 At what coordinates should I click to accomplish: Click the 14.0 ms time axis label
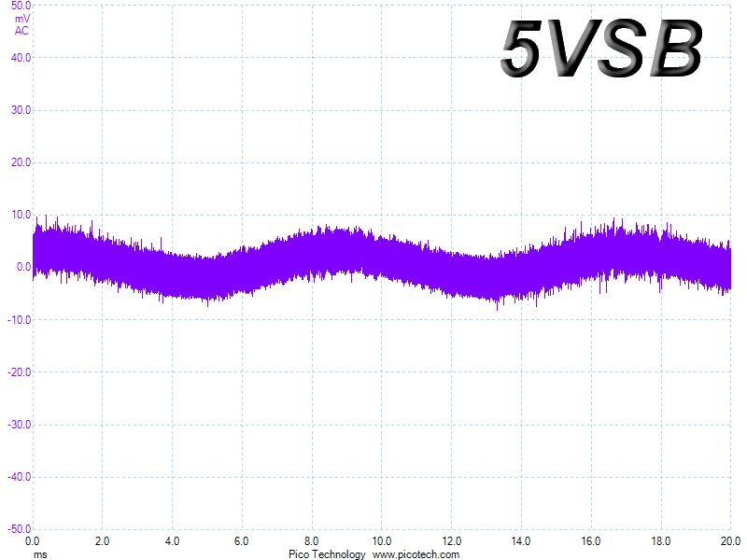521,541
